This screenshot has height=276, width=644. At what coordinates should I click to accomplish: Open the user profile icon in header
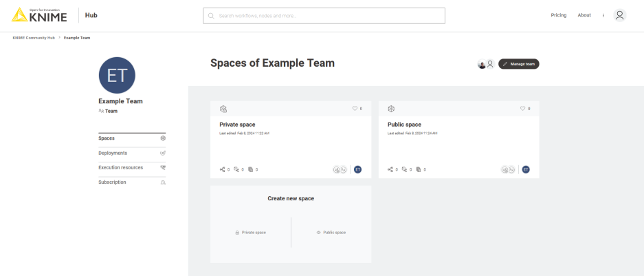click(x=620, y=15)
